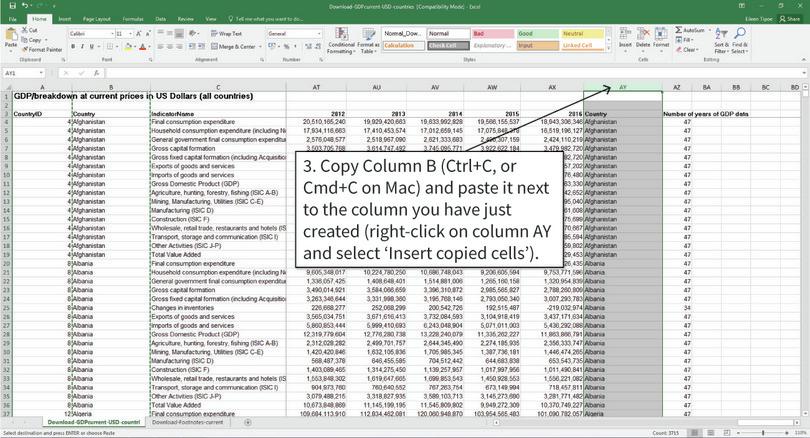The image size is (810, 438).
Task: Click the Top Align icon
Action: click(161, 34)
